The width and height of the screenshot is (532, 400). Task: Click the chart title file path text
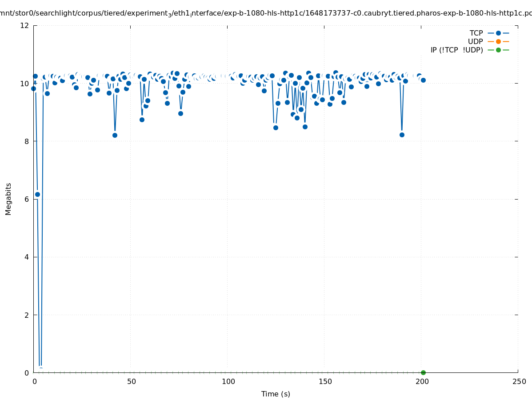266,13
